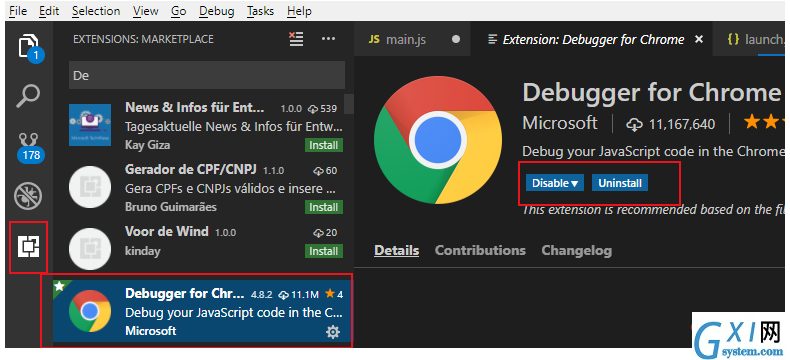Image resolution: width=790 pixels, height=360 pixels.
Task: Install the News & Infos für Ent... extension
Action: pyautogui.click(x=323, y=145)
